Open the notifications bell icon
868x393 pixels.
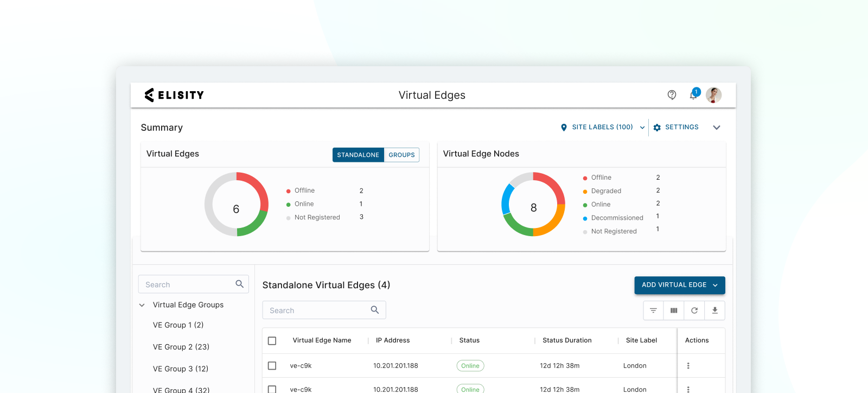(x=694, y=94)
